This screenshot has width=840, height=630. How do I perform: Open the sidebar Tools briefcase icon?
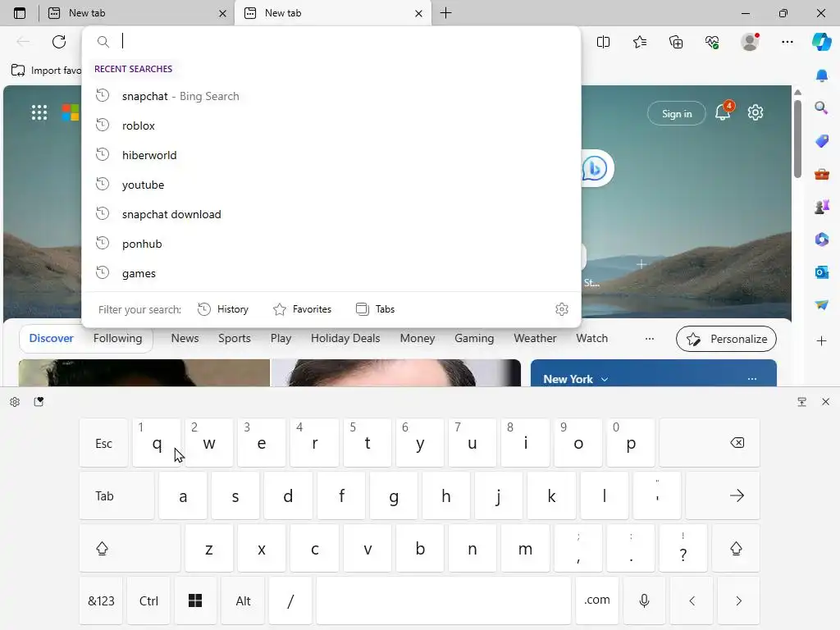pyautogui.click(x=822, y=174)
